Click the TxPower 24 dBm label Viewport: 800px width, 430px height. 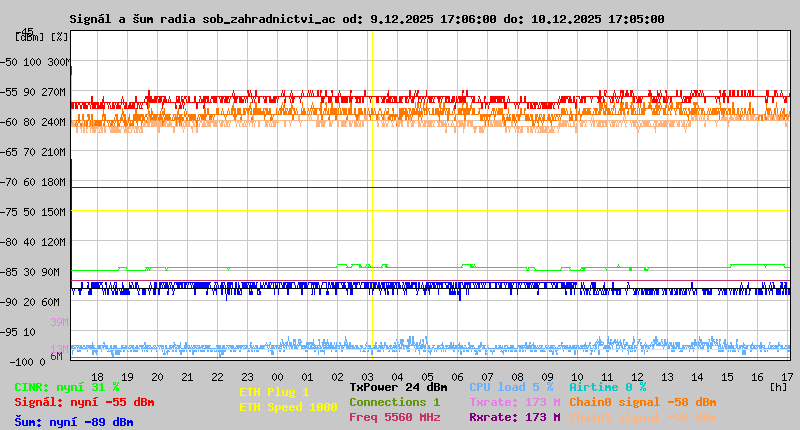point(398,387)
